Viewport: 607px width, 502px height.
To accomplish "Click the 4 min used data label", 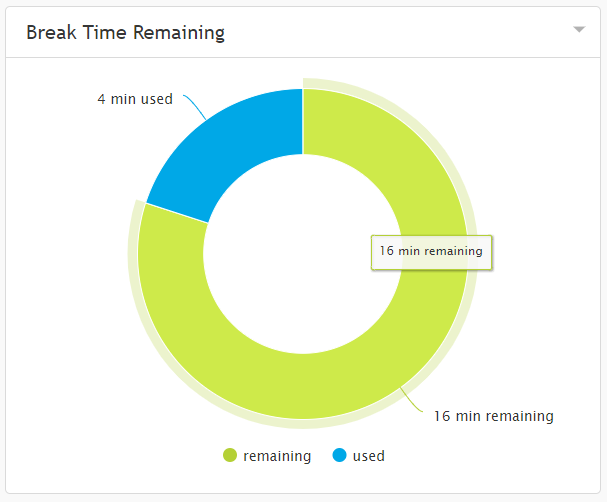I will 135,99.
